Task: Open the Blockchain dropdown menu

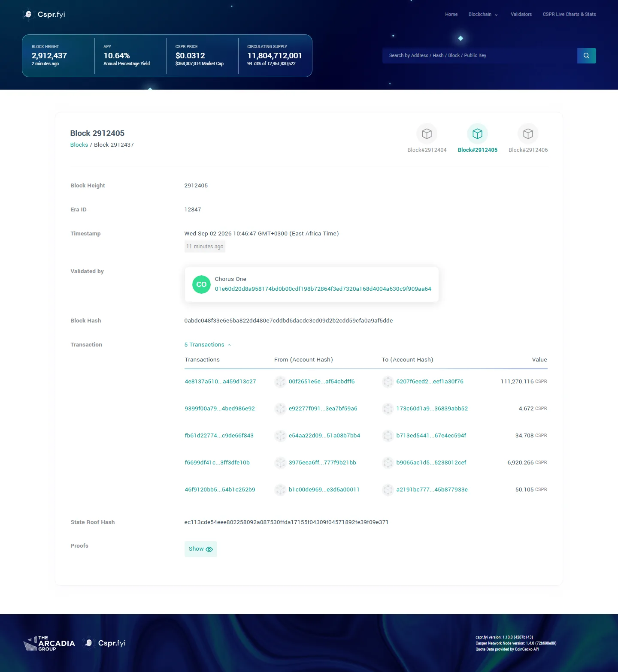Action: click(483, 14)
